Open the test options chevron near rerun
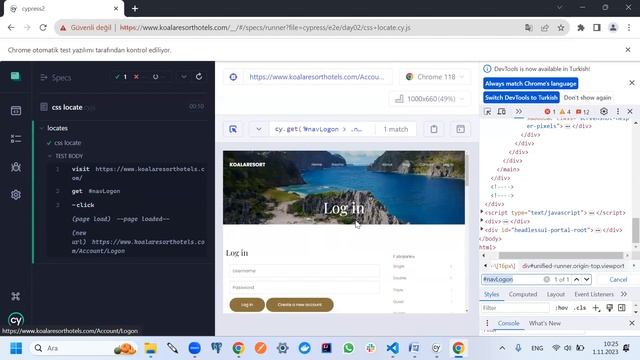 click(x=184, y=77)
